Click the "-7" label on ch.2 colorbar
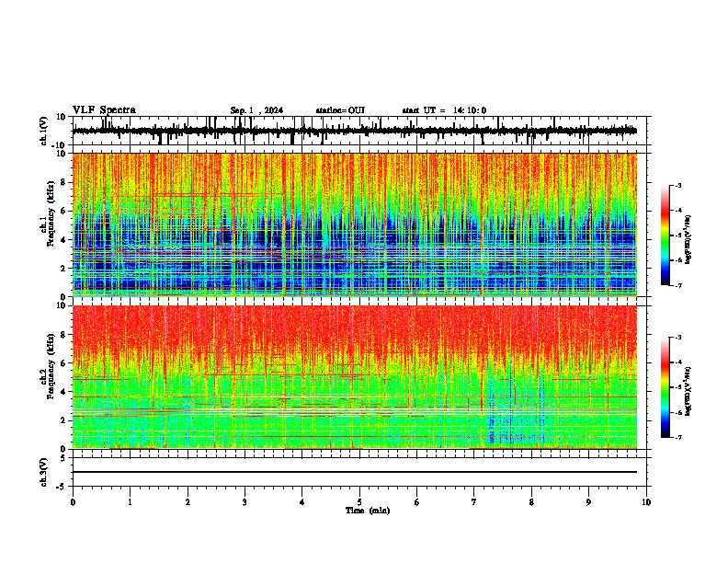Viewport: 728px width, 563px height. click(678, 437)
